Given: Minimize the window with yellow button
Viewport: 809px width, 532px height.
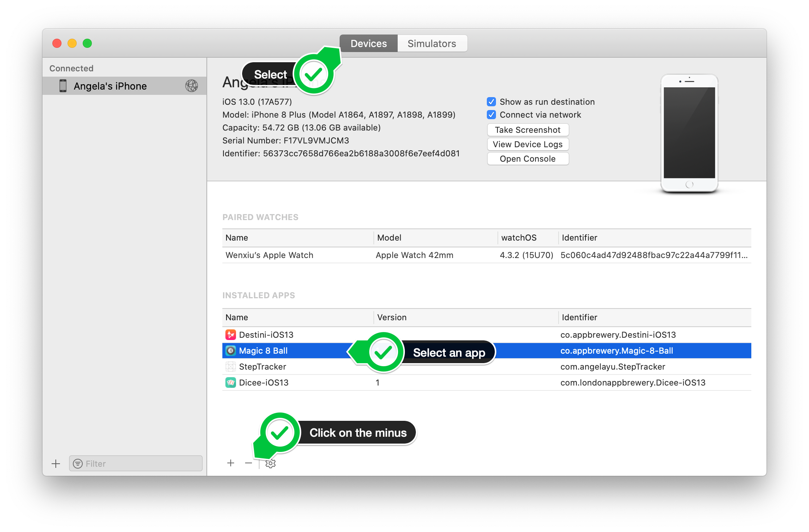Looking at the screenshot, I should 72,43.
